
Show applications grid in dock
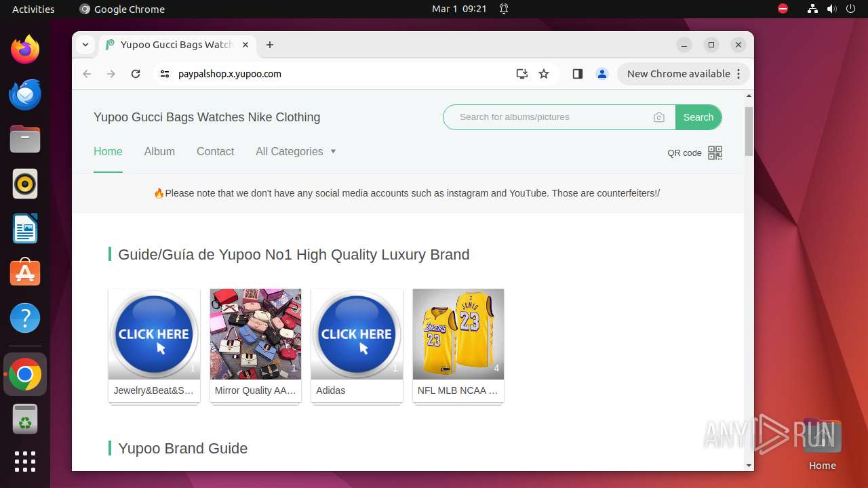click(x=25, y=462)
